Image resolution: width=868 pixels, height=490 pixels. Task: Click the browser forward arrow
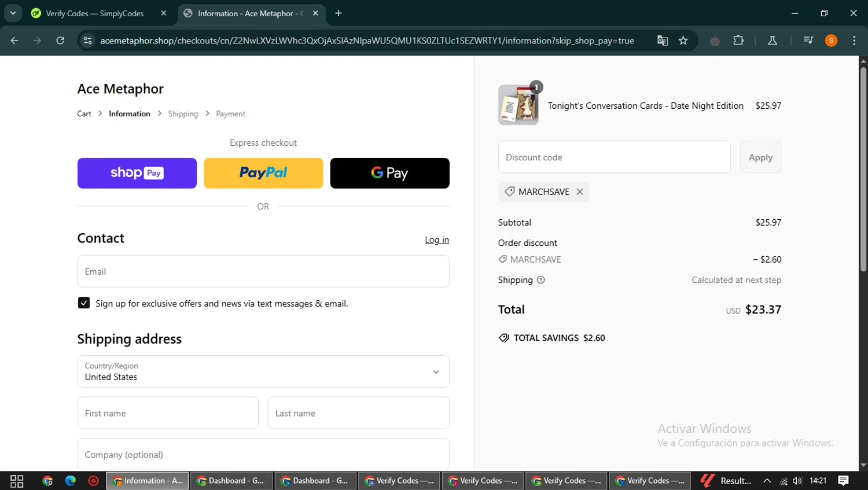click(37, 40)
